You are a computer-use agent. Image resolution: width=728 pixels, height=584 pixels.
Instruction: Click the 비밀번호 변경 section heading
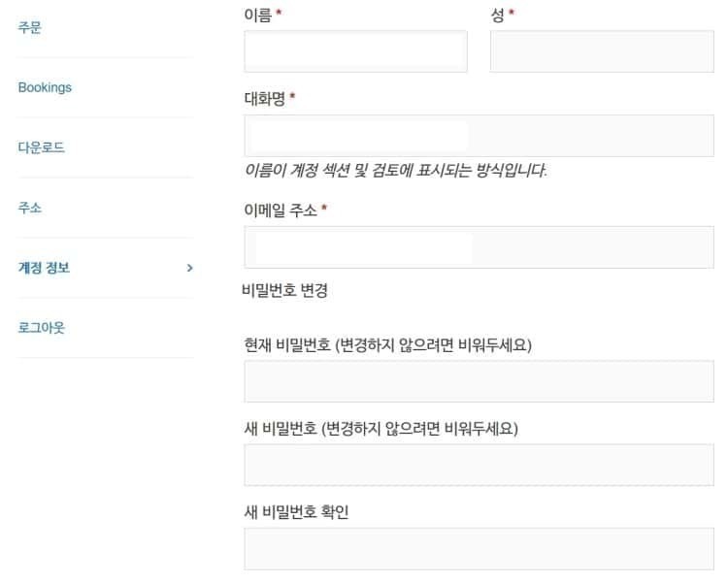pyautogui.click(x=285, y=290)
